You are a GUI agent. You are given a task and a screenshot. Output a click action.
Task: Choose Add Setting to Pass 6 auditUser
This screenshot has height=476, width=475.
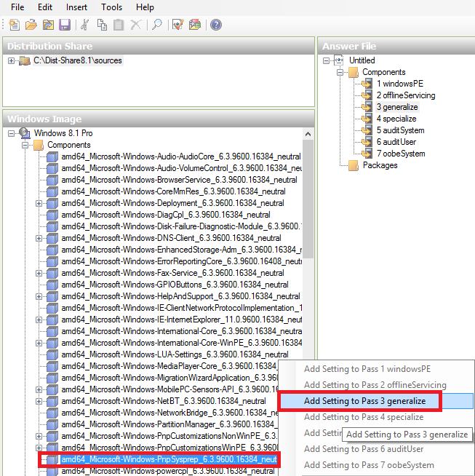click(x=375, y=449)
